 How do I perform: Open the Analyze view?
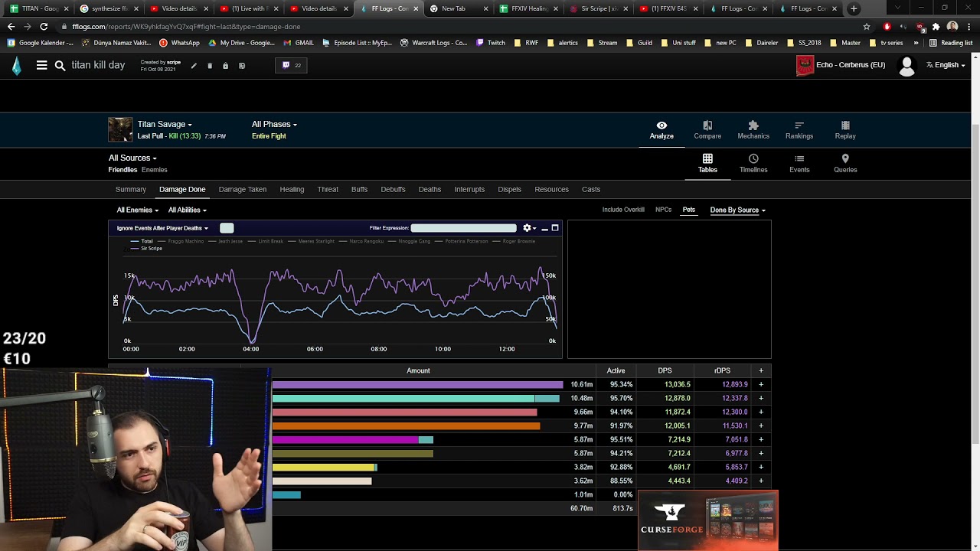pos(661,129)
